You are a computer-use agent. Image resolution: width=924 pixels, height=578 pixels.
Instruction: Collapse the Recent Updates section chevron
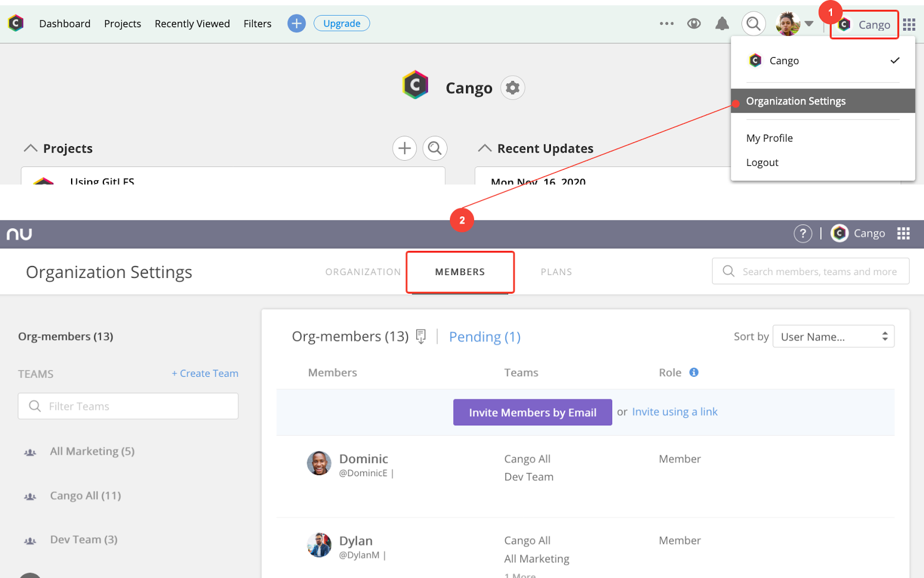coord(485,149)
